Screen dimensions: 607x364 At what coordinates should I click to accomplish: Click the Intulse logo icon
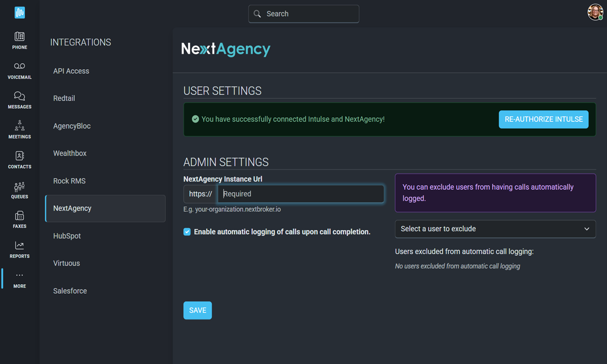click(19, 13)
